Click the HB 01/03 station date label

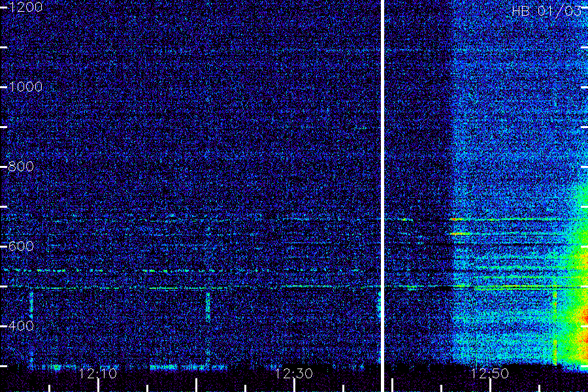coord(547,11)
